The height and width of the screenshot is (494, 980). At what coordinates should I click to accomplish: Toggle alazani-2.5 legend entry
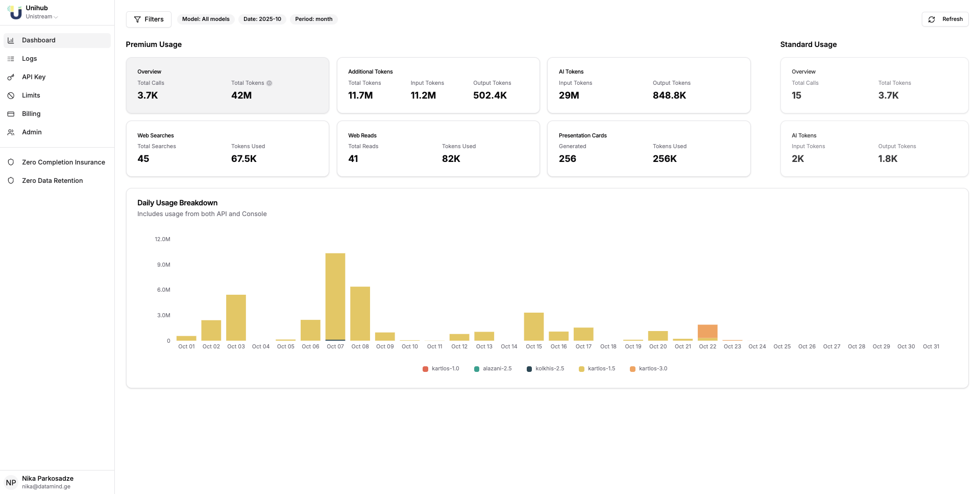point(493,369)
